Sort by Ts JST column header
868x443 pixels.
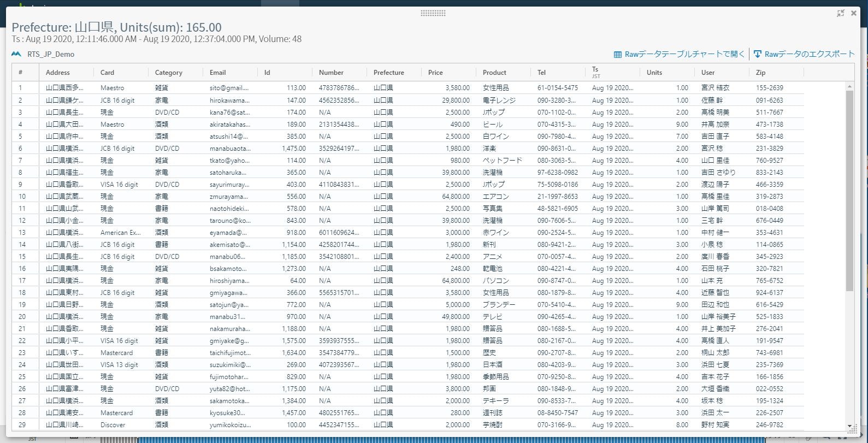pos(596,72)
